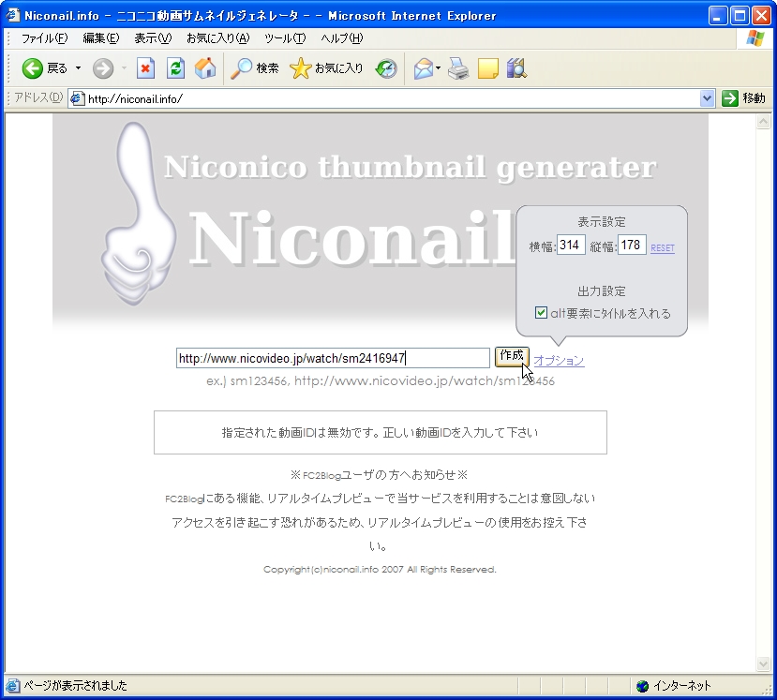Go to the Home page icon
This screenshot has width=777, height=700.
[205, 68]
